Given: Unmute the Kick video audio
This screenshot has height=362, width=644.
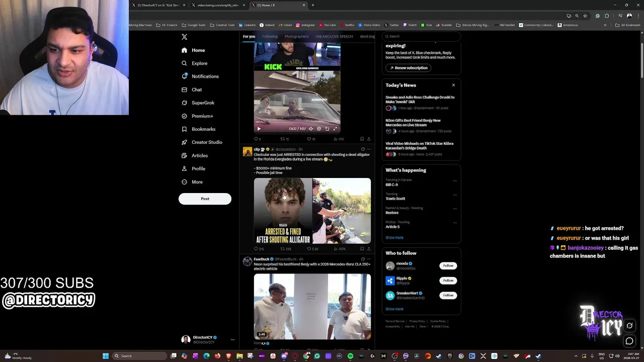Looking at the screenshot, I should (310, 129).
